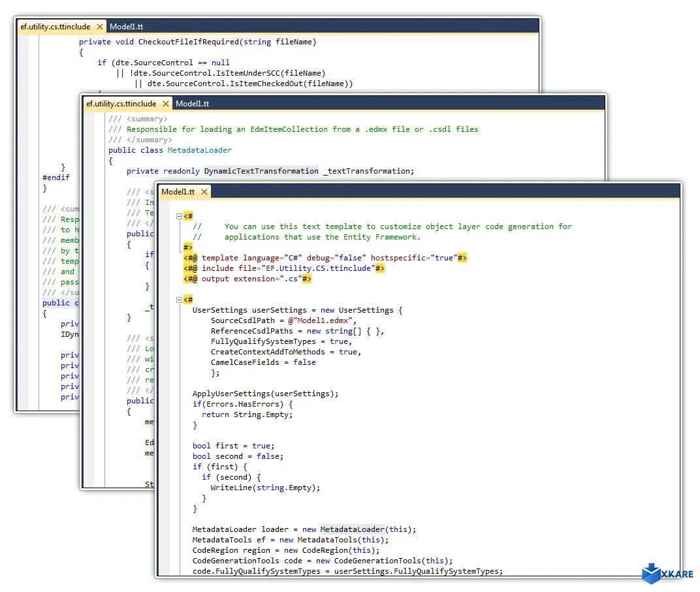700x592 pixels.
Task: Click '#endif' directive in back window
Action: coord(56,178)
